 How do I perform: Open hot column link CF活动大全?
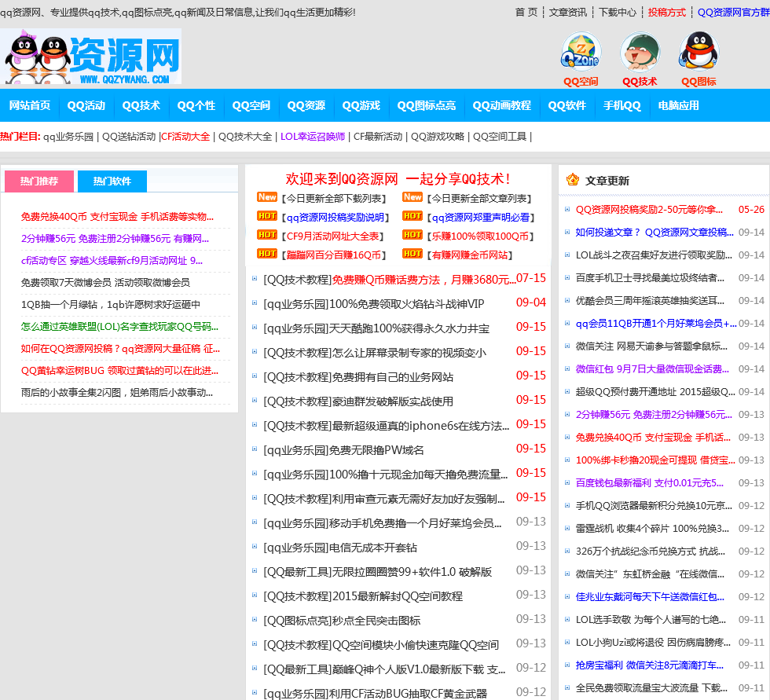[x=185, y=137]
